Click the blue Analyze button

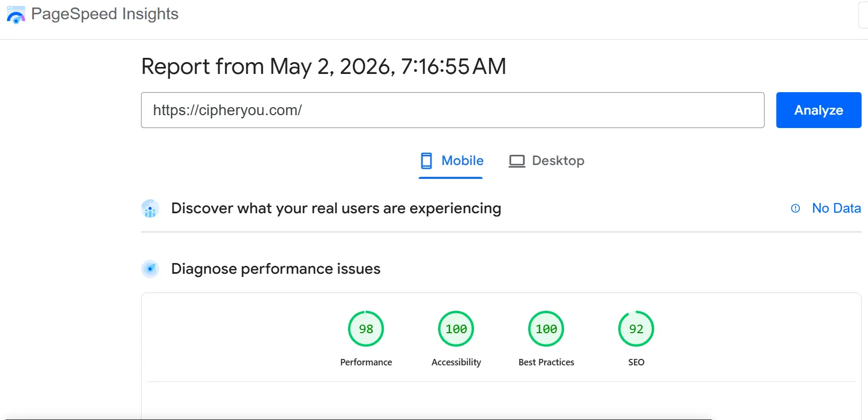click(819, 110)
